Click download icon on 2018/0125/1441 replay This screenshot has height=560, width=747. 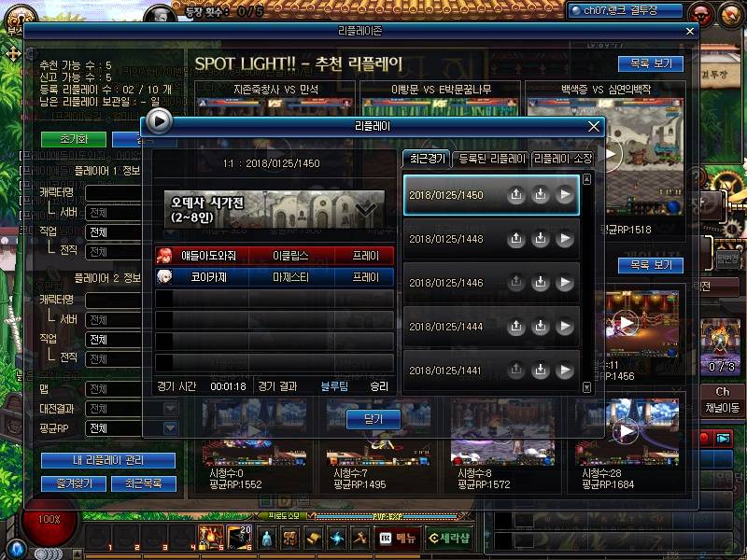tap(540, 370)
